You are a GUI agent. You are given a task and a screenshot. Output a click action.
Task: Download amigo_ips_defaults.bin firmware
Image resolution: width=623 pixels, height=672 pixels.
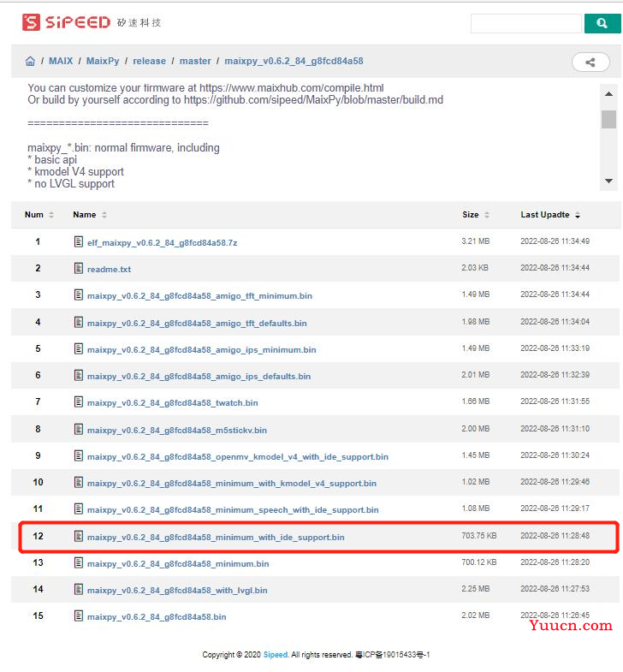199,377
